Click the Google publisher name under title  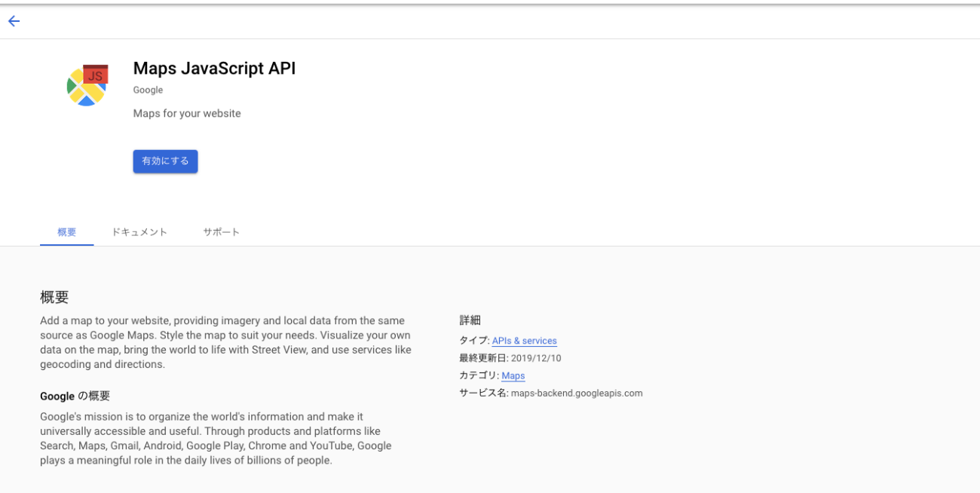(148, 90)
